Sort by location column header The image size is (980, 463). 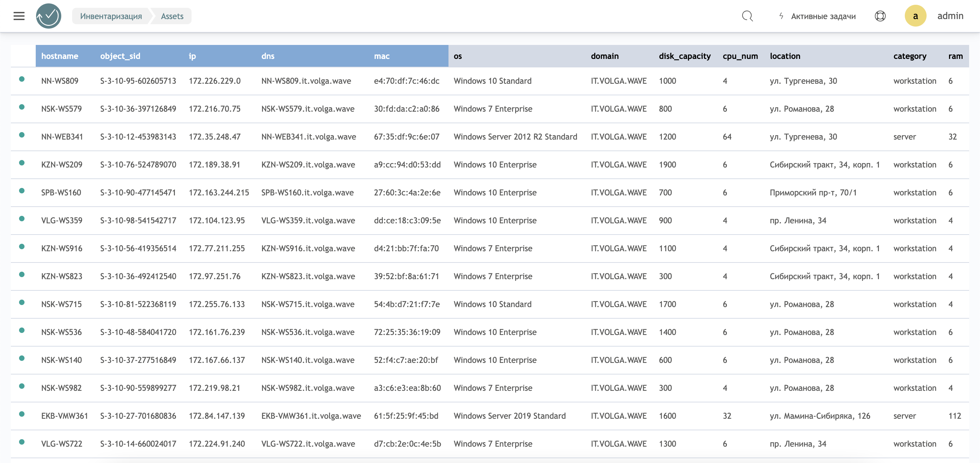point(785,56)
